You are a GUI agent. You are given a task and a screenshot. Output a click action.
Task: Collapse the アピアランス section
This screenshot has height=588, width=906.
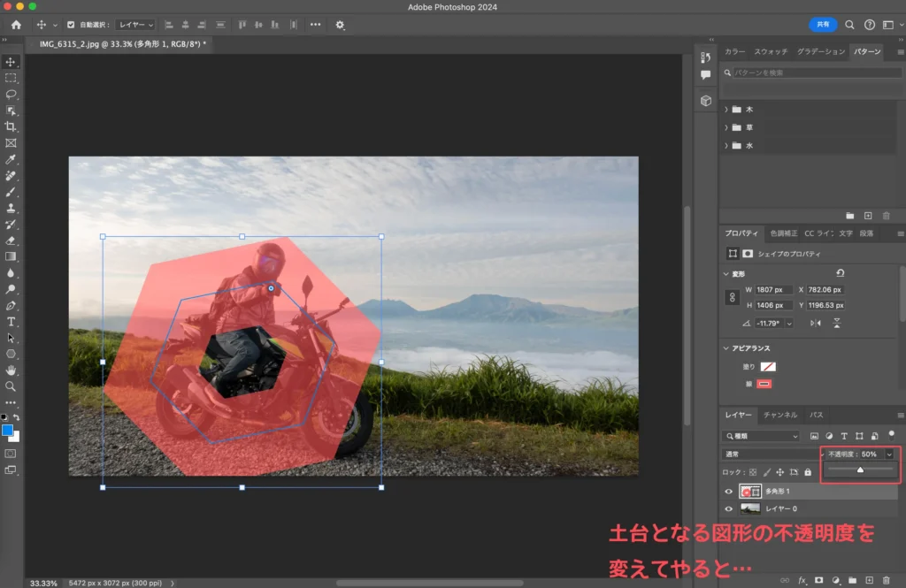pyautogui.click(x=726, y=348)
